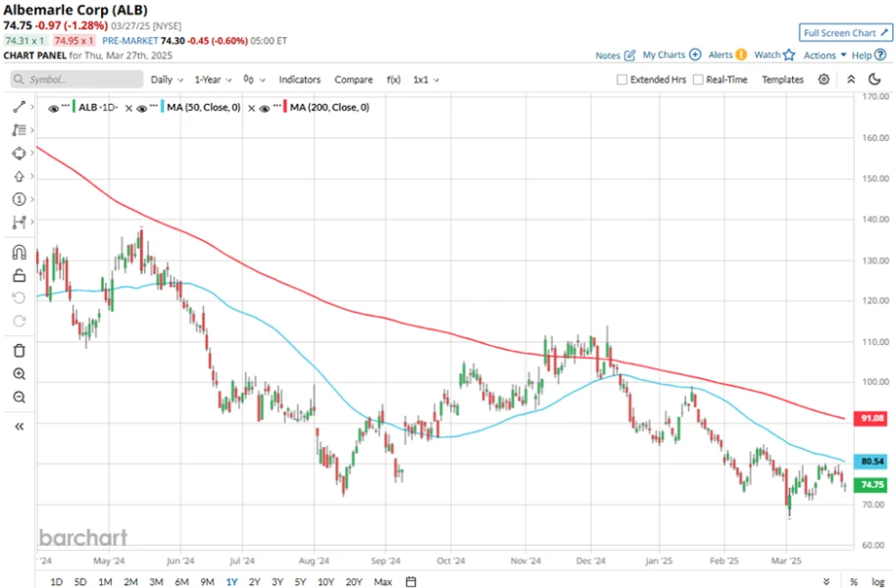Collapse chart header with up chevrons
Image resolution: width=896 pixels, height=588 pixels.
851,79
